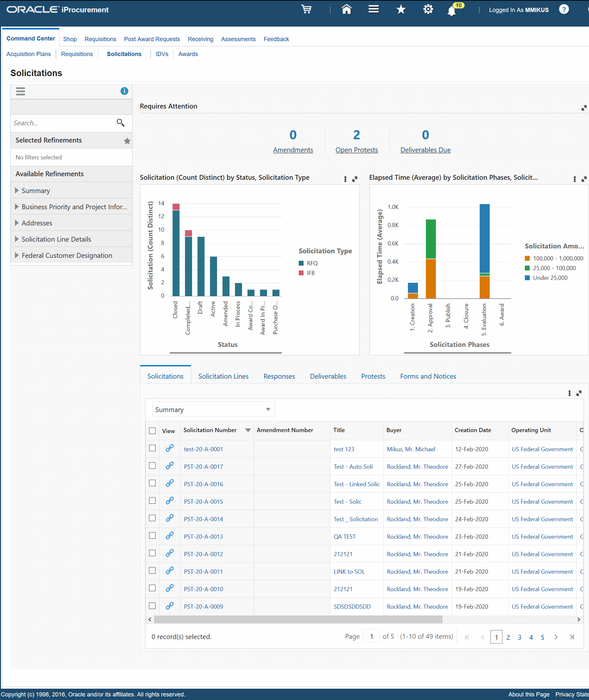The width and height of the screenshot is (589, 700).
Task: Check the row for PST-20-A-0009
Action: tap(152, 605)
